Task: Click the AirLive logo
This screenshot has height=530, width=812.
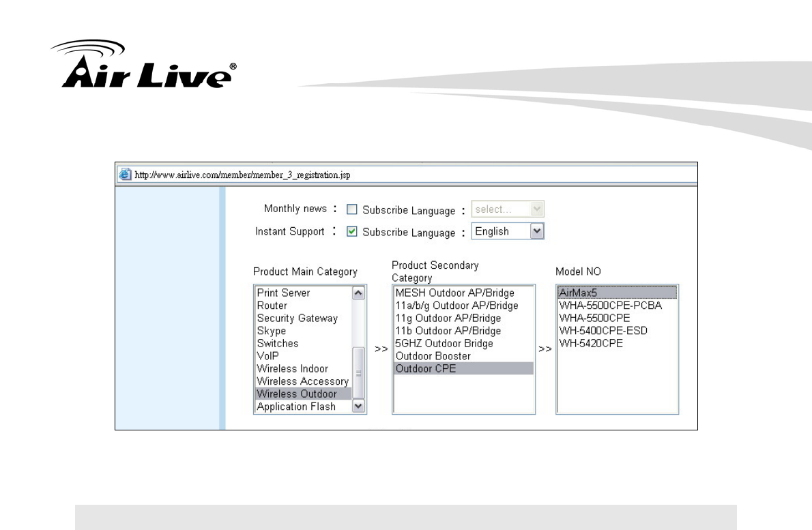Action: click(x=144, y=63)
